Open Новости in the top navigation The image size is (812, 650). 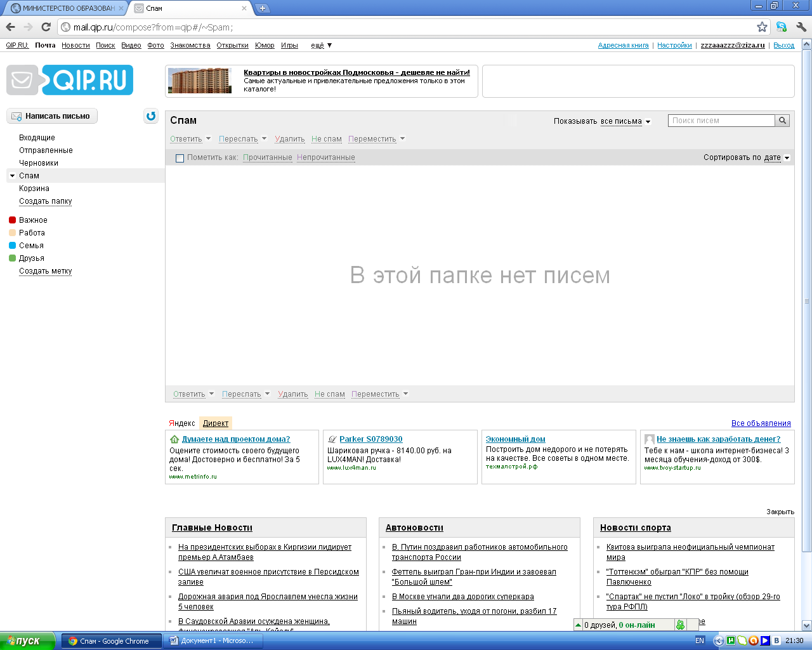click(x=75, y=45)
